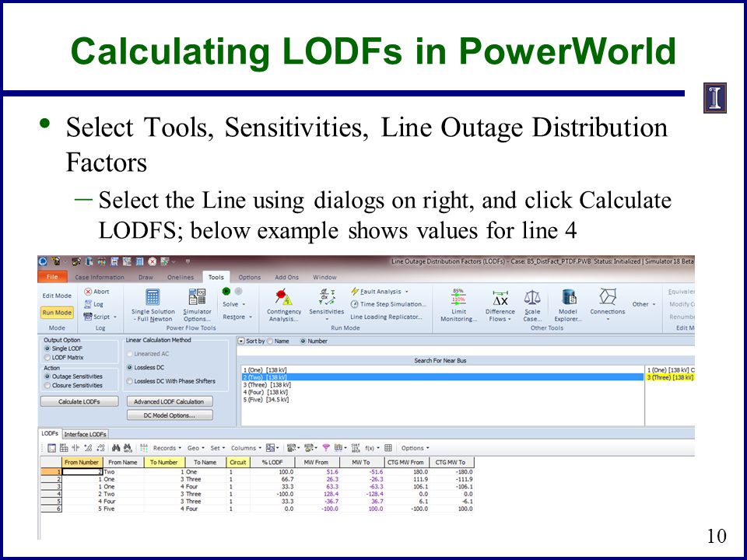Click the Time Step Simulation clock icon
The height and width of the screenshot is (560, 747).
click(x=355, y=304)
